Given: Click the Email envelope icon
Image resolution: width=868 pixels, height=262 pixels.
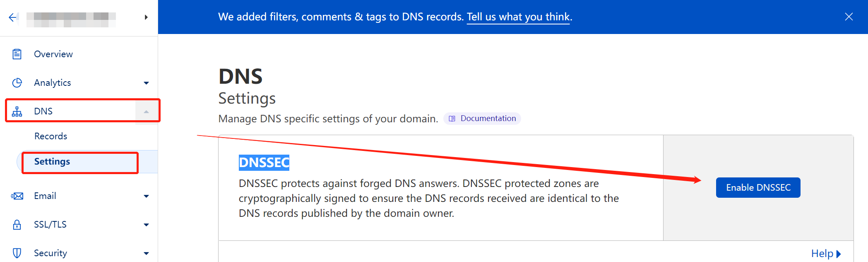Looking at the screenshot, I should (17, 196).
